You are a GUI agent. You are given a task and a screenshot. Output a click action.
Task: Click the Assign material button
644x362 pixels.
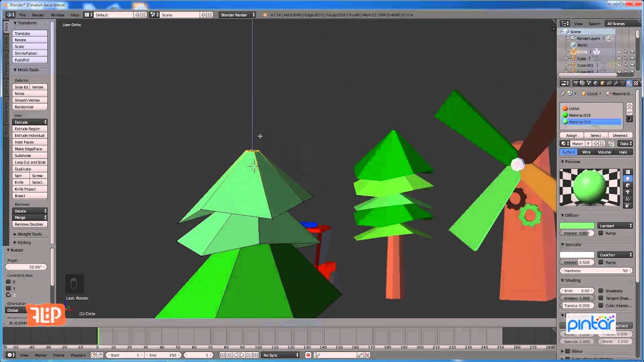(x=572, y=135)
